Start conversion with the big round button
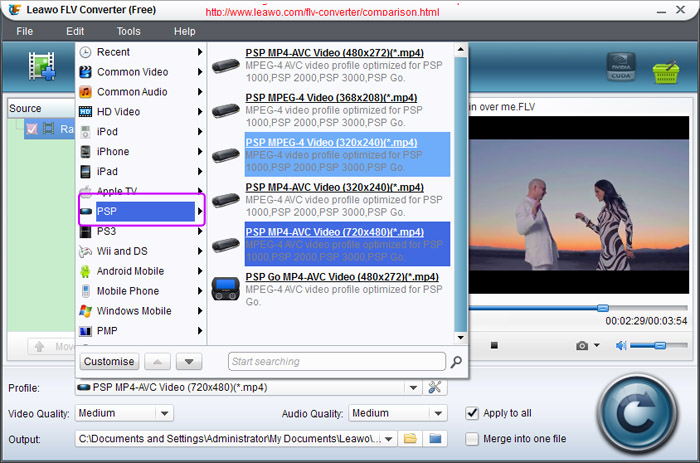This screenshot has width=700, height=463. 637,413
